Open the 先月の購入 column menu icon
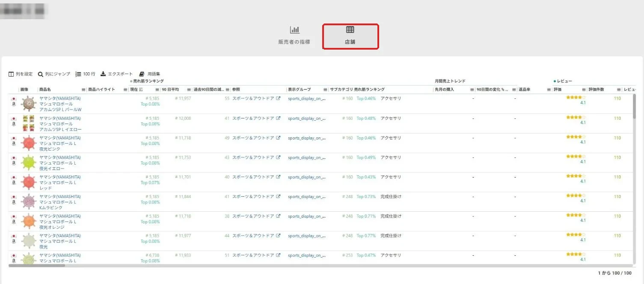The width and height of the screenshot is (644, 284). [472, 89]
